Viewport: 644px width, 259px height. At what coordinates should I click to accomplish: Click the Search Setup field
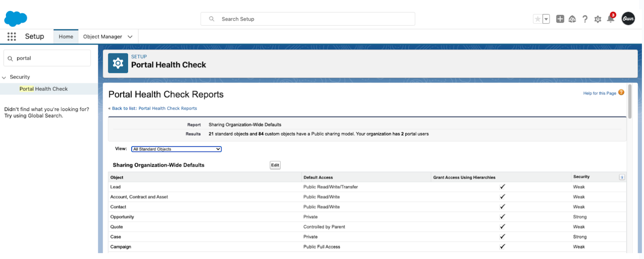308,19
